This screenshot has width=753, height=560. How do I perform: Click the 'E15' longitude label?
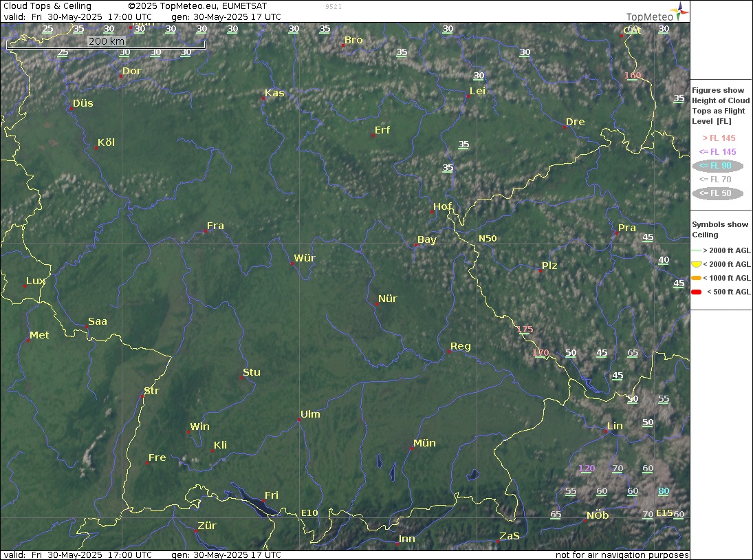tap(664, 513)
